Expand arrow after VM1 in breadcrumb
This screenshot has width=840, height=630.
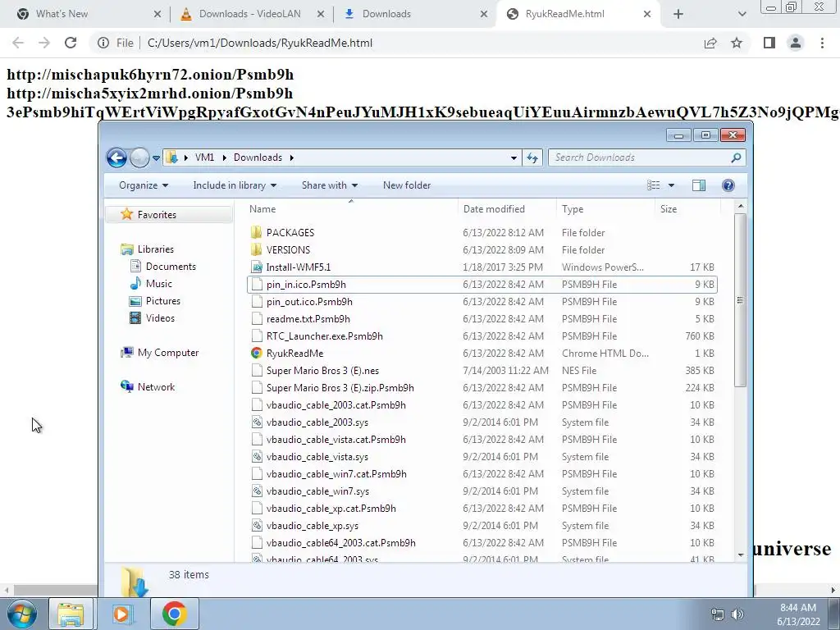(224, 157)
